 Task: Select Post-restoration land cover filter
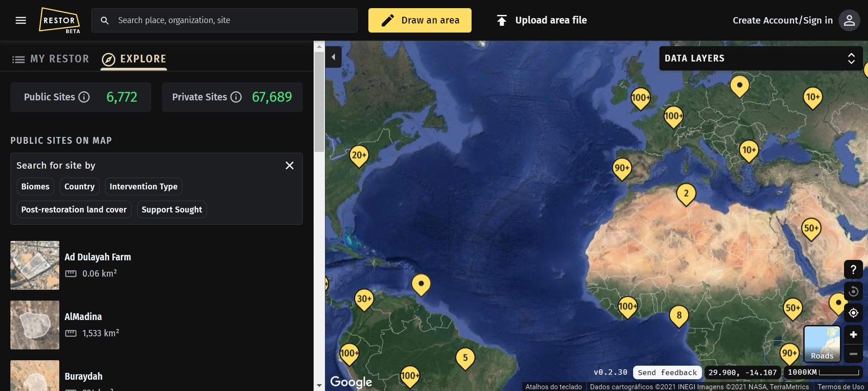click(74, 209)
